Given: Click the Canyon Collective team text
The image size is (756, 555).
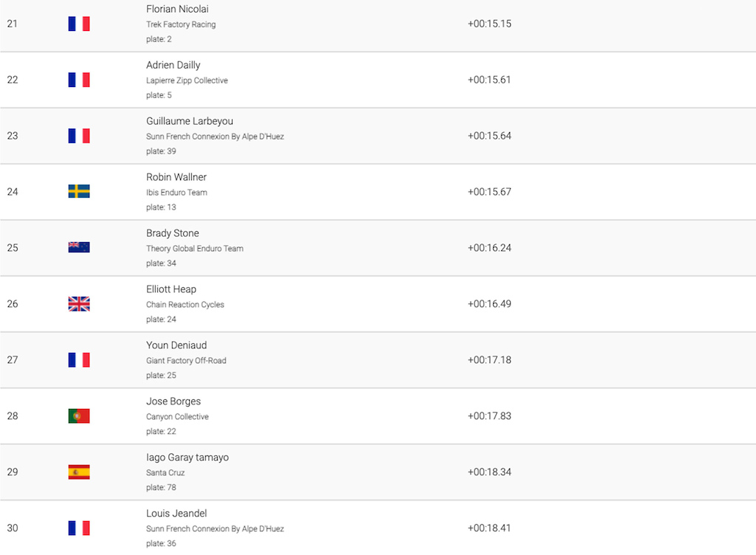Looking at the screenshot, I should click(x=177, y=417).
